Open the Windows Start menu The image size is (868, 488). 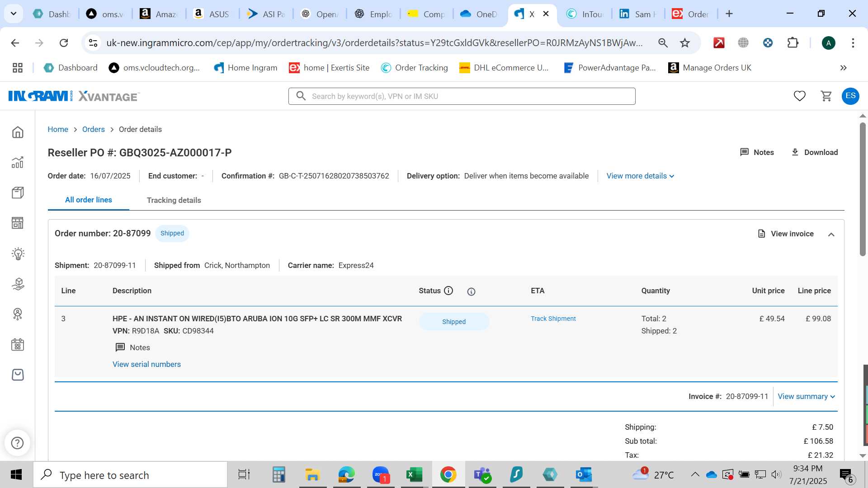(16, 475)
